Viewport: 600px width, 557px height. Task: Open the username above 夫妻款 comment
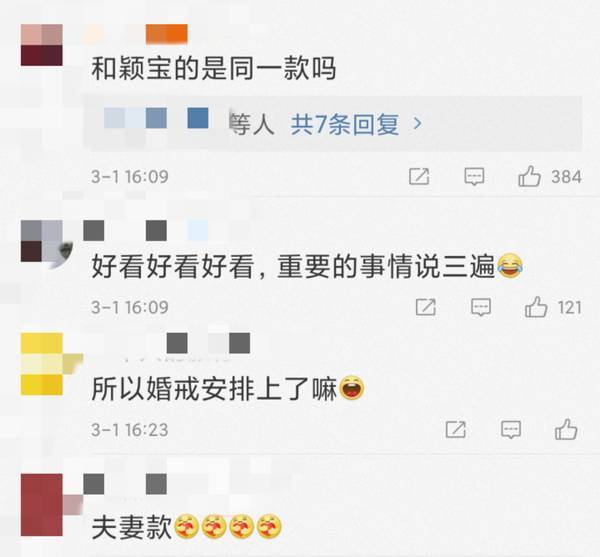click(125, 484)
